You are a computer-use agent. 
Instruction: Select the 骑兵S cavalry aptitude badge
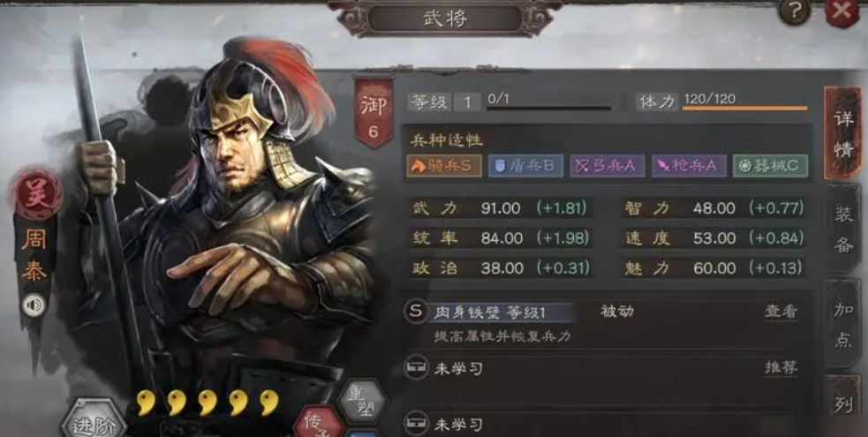click(444, 166)
